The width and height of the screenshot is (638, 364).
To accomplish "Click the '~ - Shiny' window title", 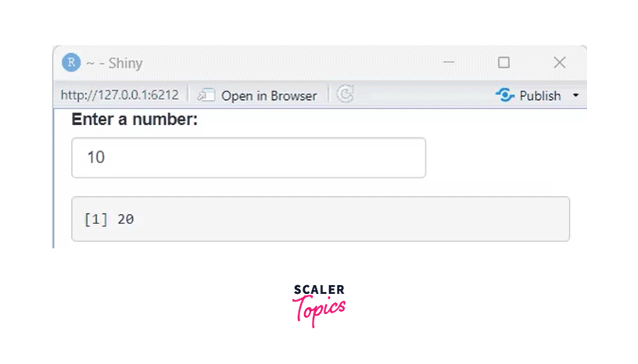I will coord(114,63).
